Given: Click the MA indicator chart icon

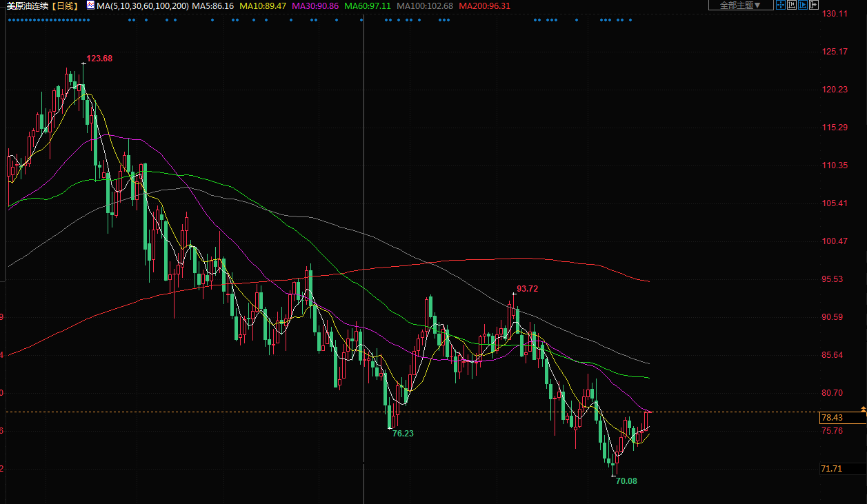Looking at the screenshot, I should tap(90, 6).
